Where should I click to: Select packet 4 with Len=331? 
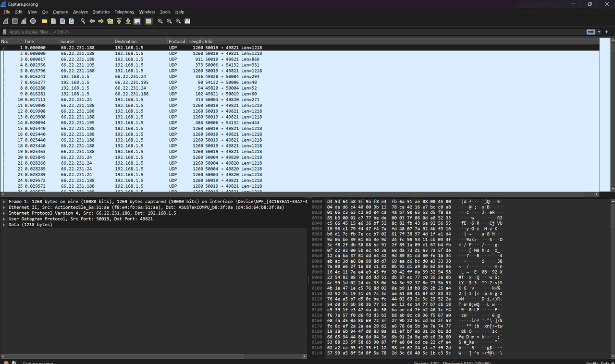pos(300,65)
